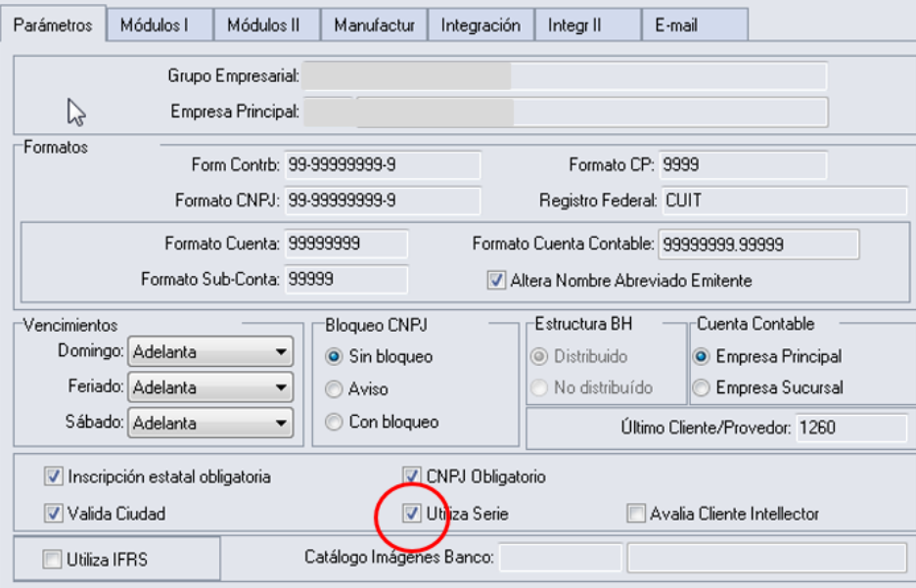Uncheck the Utiliza Serie checkbox
Image resolution: width=916 pixels, height=588 pixels.
[x=411, y=514]
